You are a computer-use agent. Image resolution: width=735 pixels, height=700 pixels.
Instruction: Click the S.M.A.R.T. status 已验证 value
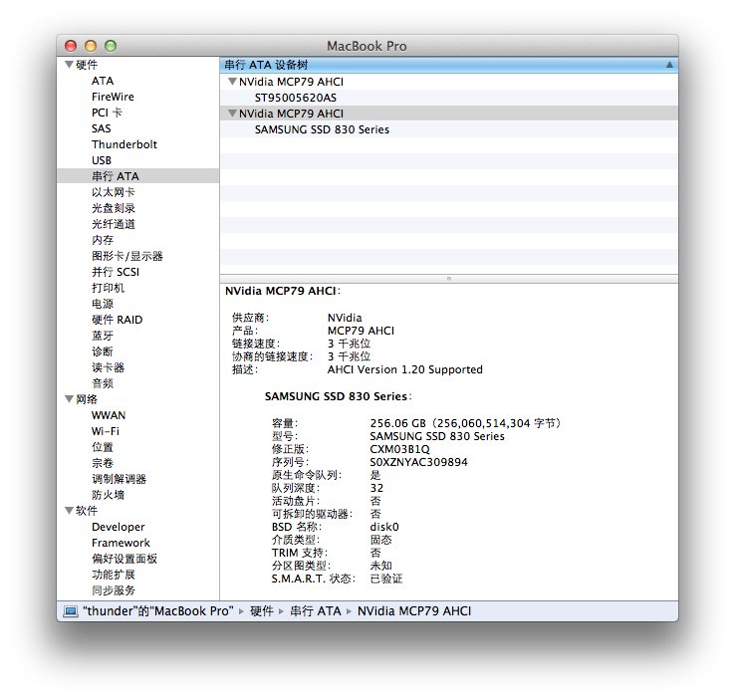click(386, 579)
